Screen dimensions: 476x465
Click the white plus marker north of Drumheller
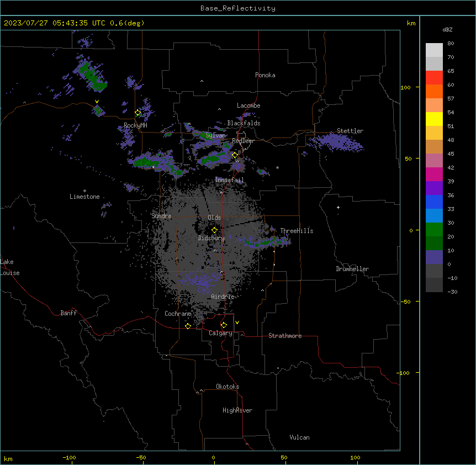click(338, 207)
